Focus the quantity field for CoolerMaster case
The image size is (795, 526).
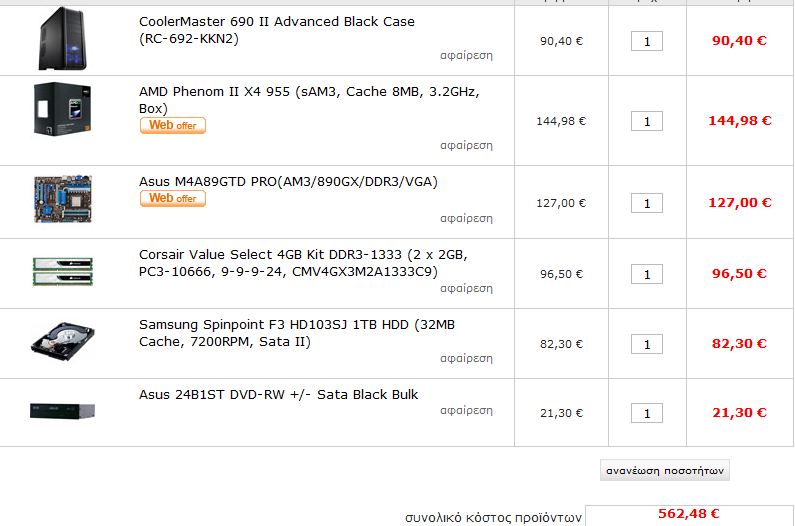pyautogui.click(x=646, y=41)
